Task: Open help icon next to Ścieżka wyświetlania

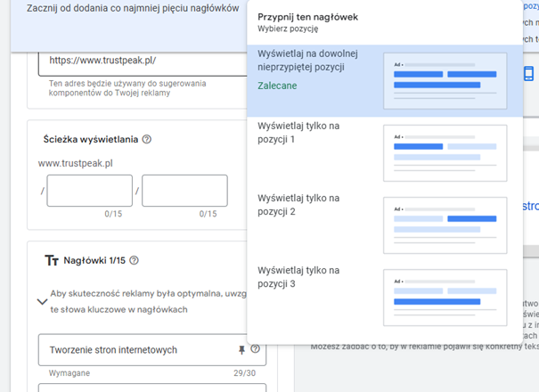Action: pos(147,139)
